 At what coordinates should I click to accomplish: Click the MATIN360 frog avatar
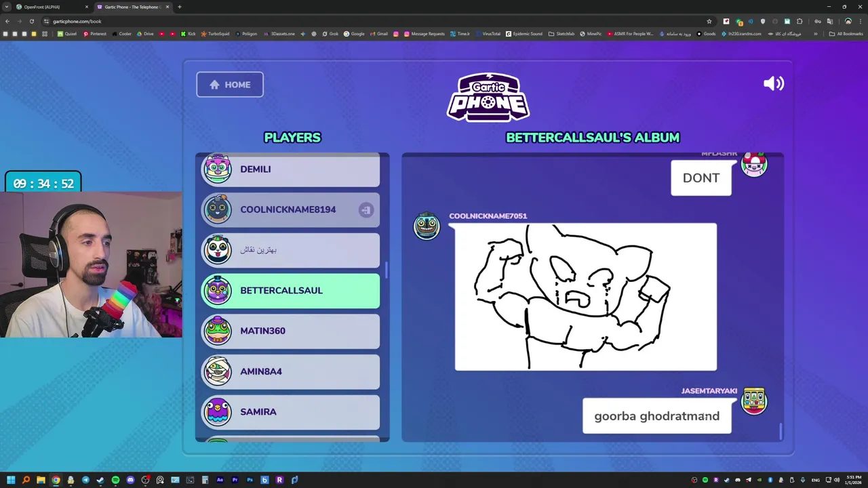218,330
